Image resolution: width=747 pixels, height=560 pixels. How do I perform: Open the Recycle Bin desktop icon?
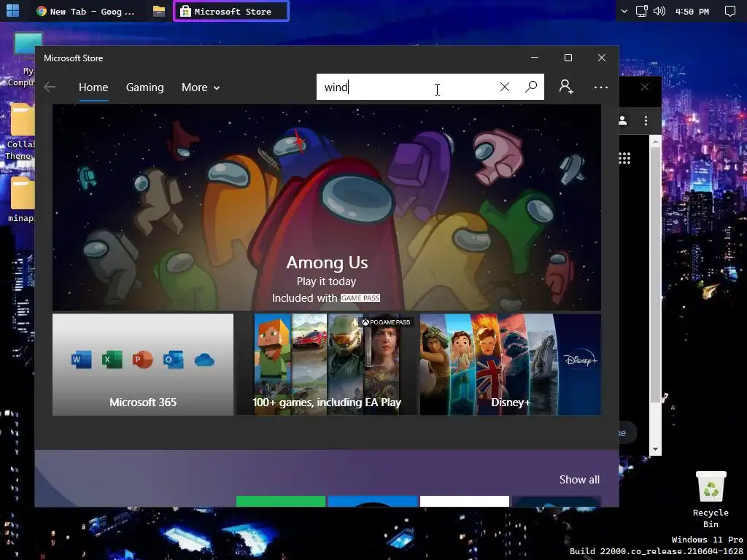pyautogui.click(x=711, y=499)
